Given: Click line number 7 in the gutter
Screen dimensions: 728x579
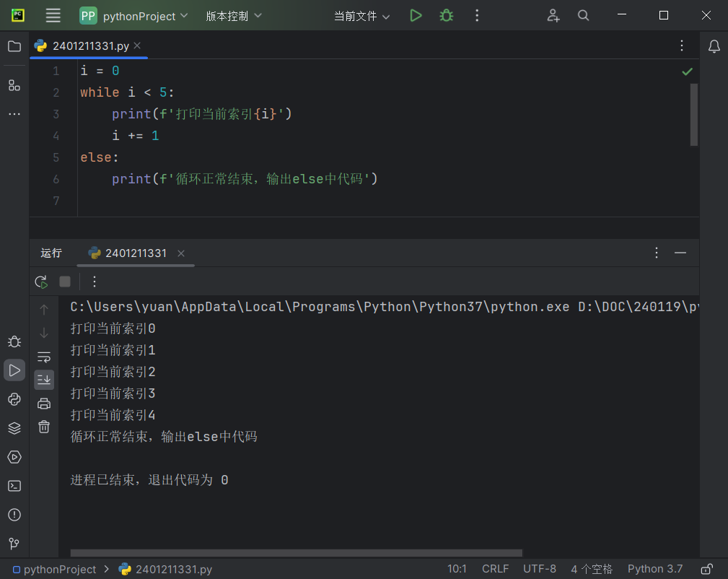Looking at the screenshot, I should (x=56, y=201).
